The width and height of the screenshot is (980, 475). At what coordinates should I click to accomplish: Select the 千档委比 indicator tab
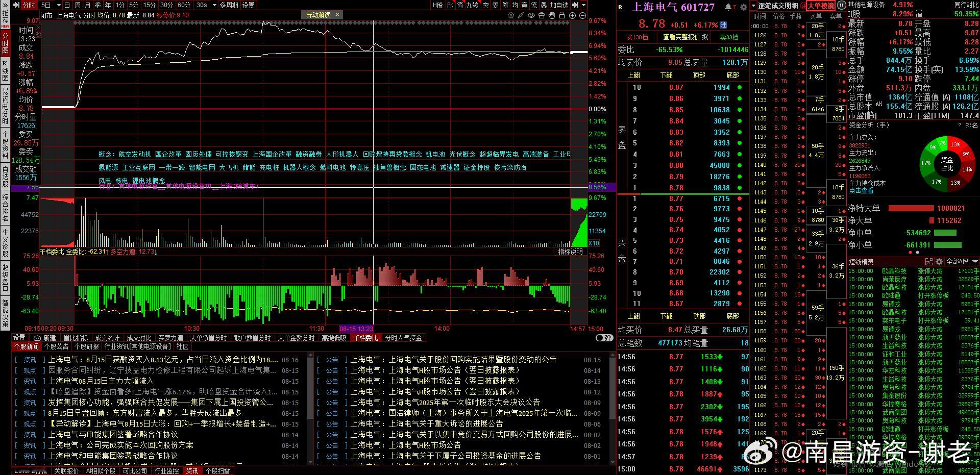pos(366,338)
